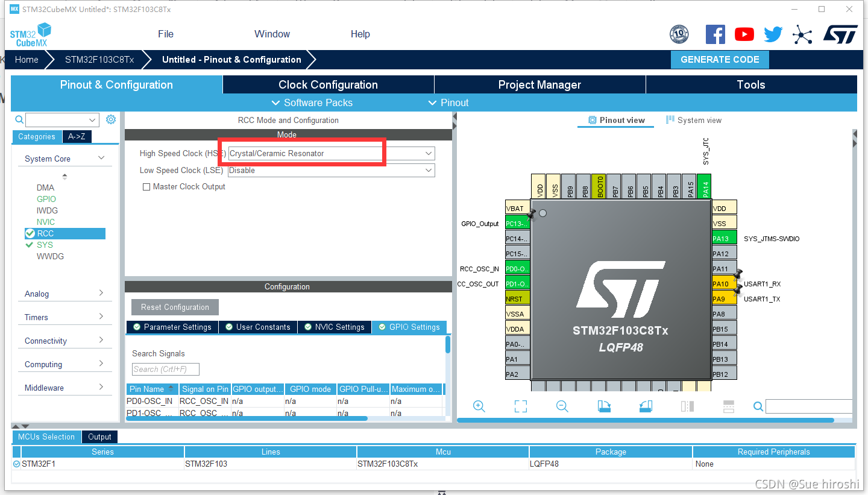868x495 pixels.
Task: Select the PC13 GPIO_Output pin
Action: (x=517, y=224)
